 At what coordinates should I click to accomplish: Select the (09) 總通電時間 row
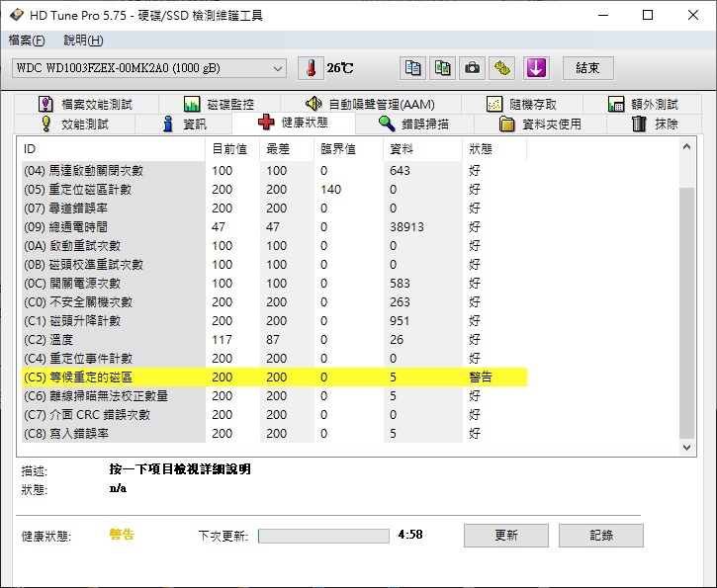click(x=274, y=227)
